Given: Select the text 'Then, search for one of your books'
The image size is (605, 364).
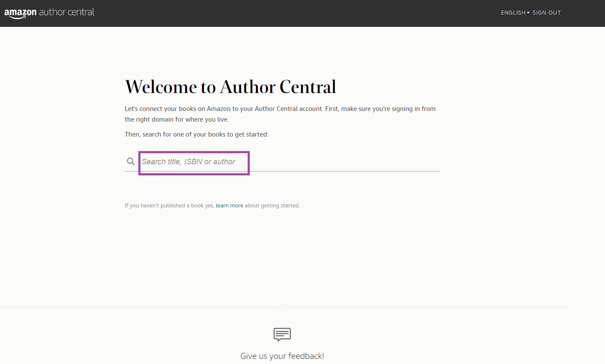Looking at the screenshot, I should click(x=175, y=134).
